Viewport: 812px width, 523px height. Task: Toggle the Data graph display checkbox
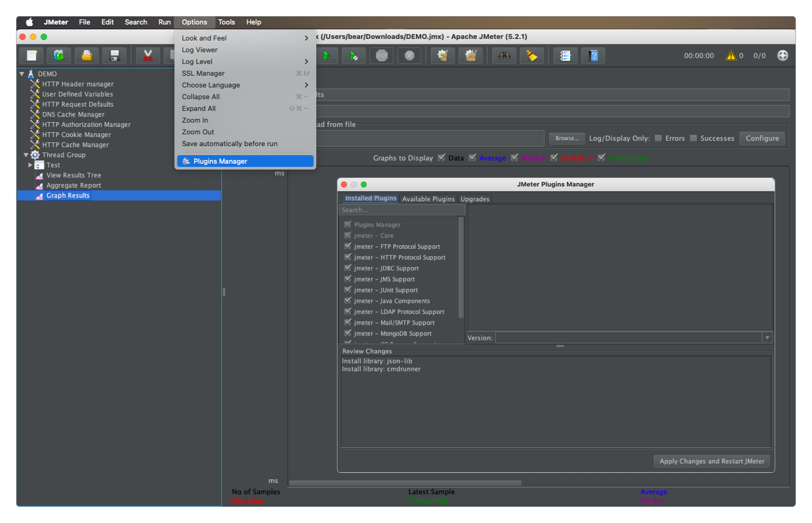pos(441,157)
